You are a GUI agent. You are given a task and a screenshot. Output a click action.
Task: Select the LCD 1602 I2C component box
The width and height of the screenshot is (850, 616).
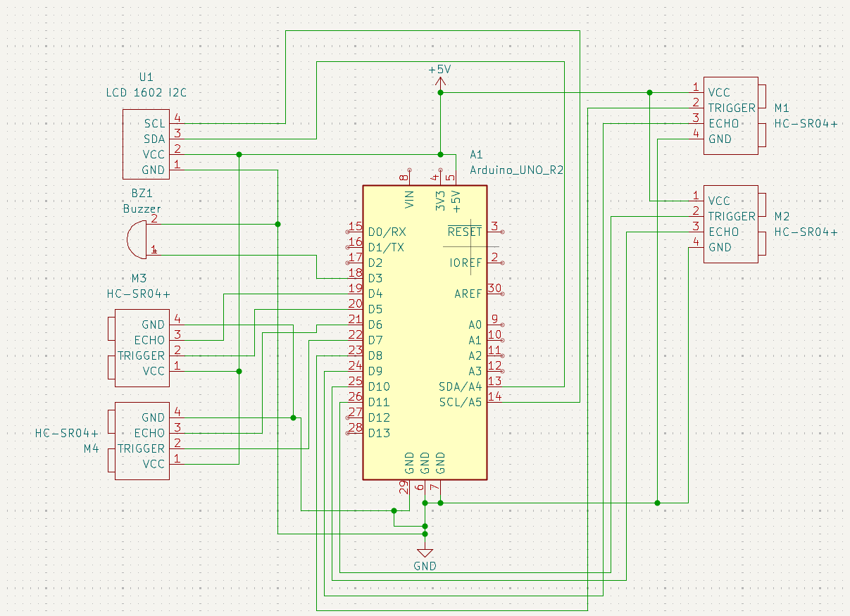click(x=146, y=146)
